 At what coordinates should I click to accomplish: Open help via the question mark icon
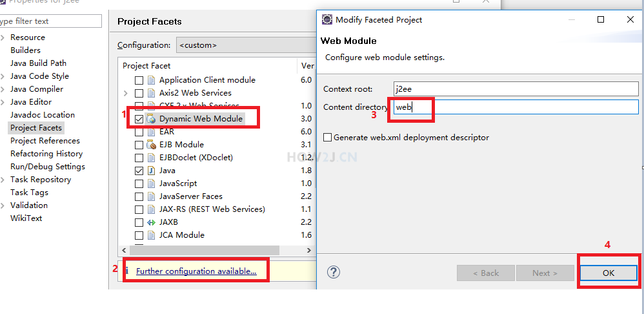click(334, 272)
